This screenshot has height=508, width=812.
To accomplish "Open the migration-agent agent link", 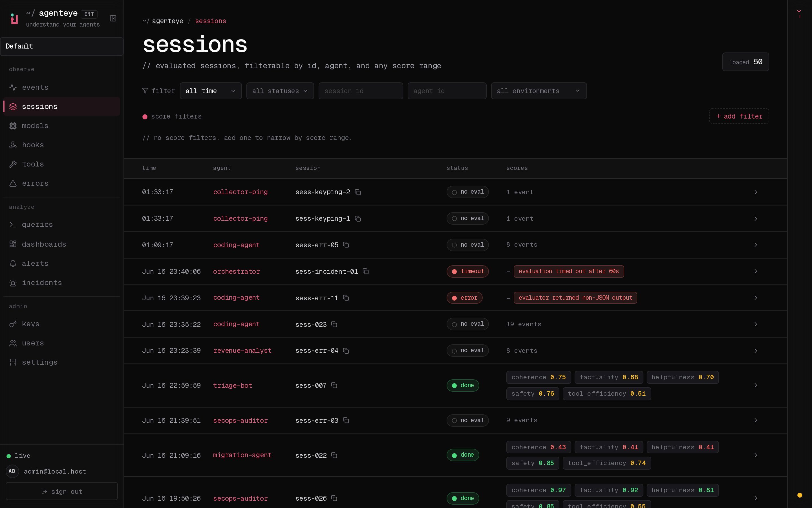I will (x=242, y=455).
